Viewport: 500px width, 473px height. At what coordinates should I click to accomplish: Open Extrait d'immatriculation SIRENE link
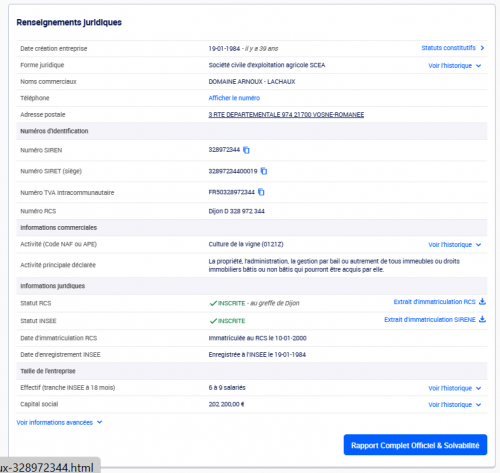pos(430,319)
